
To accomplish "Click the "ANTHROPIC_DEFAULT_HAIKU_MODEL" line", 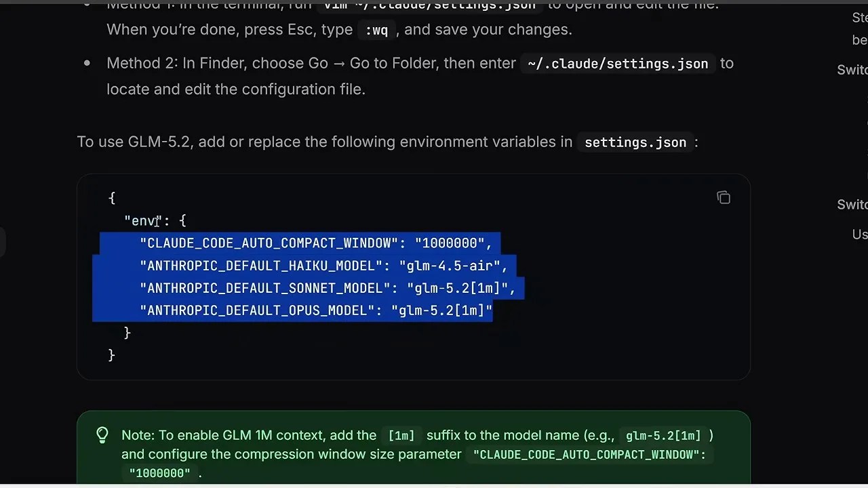I will pos(323,266).
